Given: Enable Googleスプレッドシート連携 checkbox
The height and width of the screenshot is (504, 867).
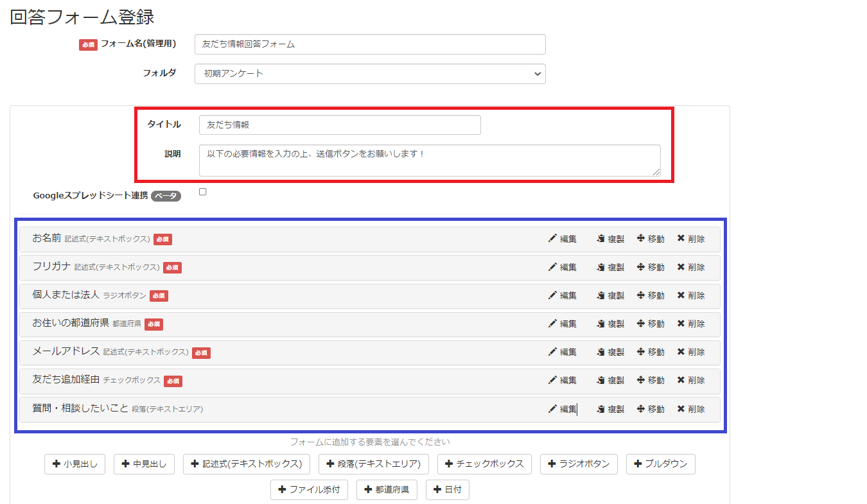Looking at the screenshot, I should click(x=203, y=191).
